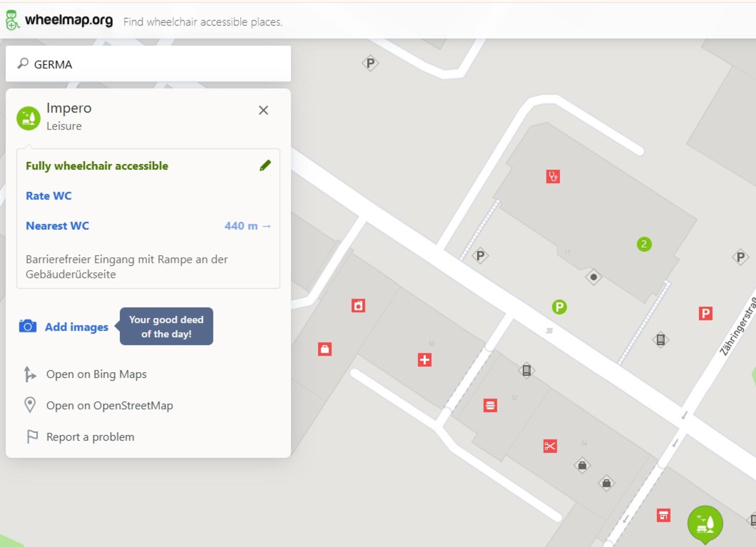Screen dimensions: 756x547
Task: Click the red doctor stethoscope map marker
Action: pyautogui.click(x=553, y=176)
